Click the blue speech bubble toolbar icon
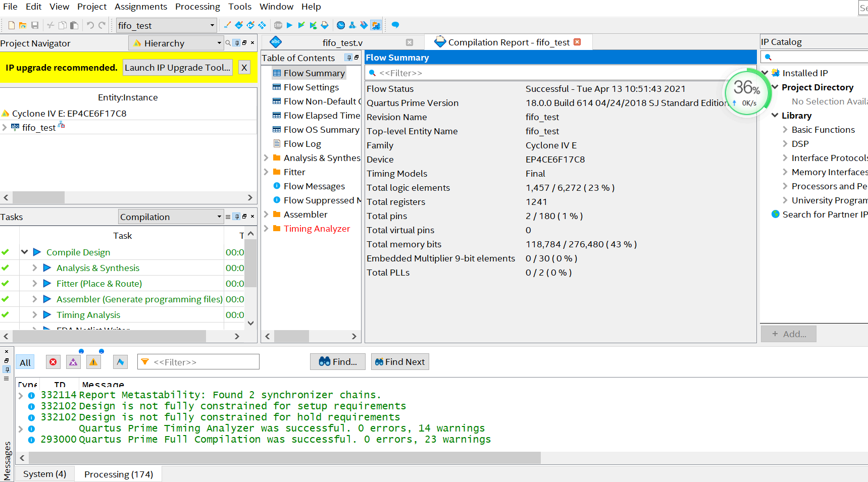Image resolution: width=868 pixels, height=482 pixels. (x=395, y=25)
